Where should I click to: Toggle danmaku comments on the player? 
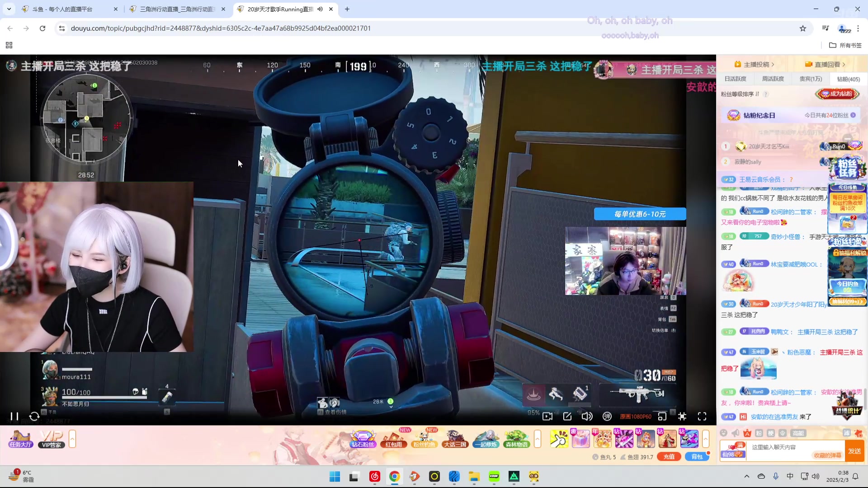(607, 416)
